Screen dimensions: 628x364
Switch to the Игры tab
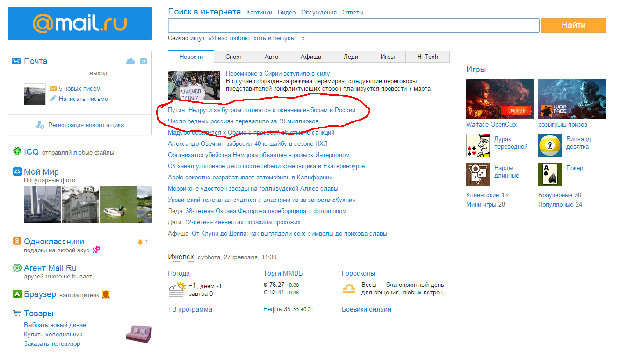pyautogui.click(x=388, y=57)
